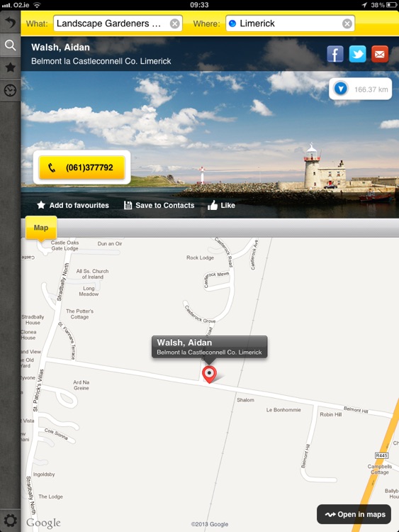The width and height of the screenshot is (399, 532).
Task: Tap the R445 road shield
Action: pos(381,455)
